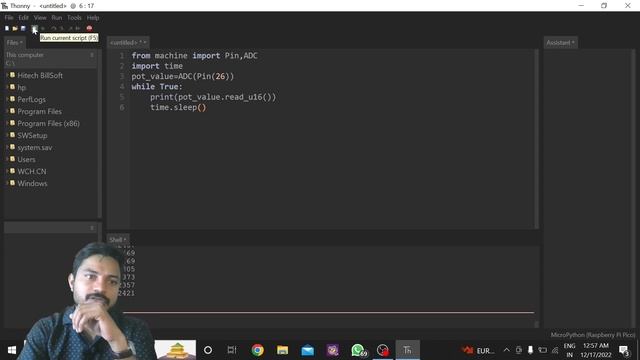Open the Mail app from the taskbar
This screenshot has width=640, height=360.
[x=307, y=350]
